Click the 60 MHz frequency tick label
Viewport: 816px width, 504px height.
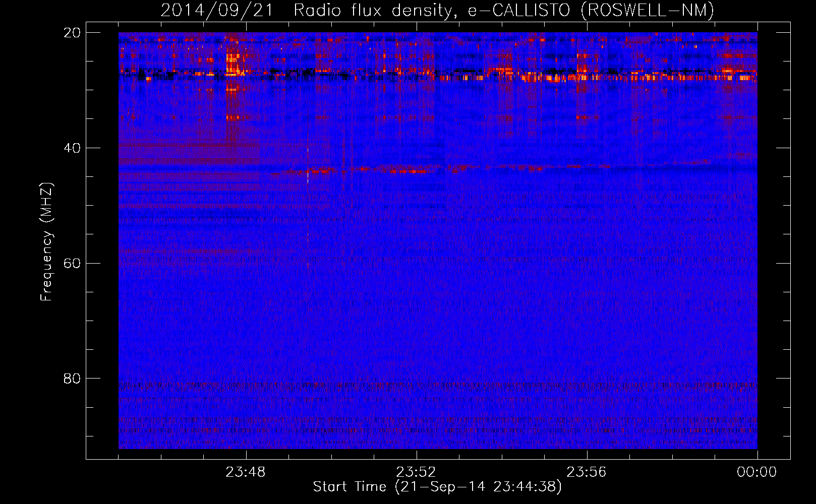click(x=72, y=264)
